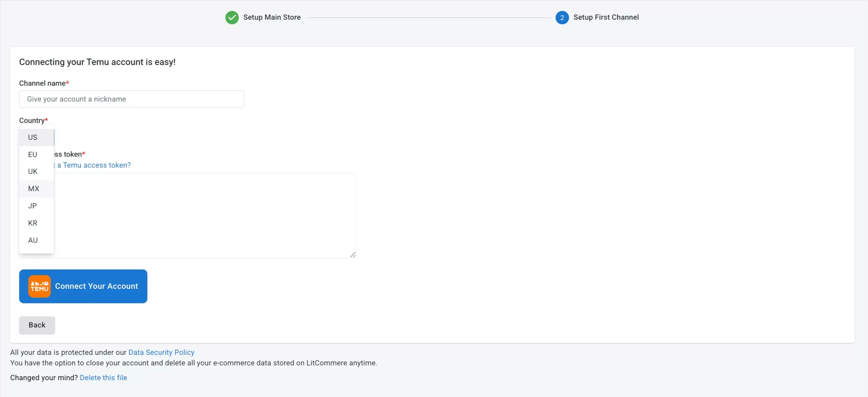Click the Setup First Channel step label
868x397 pixels.
[x=606, y=17]
